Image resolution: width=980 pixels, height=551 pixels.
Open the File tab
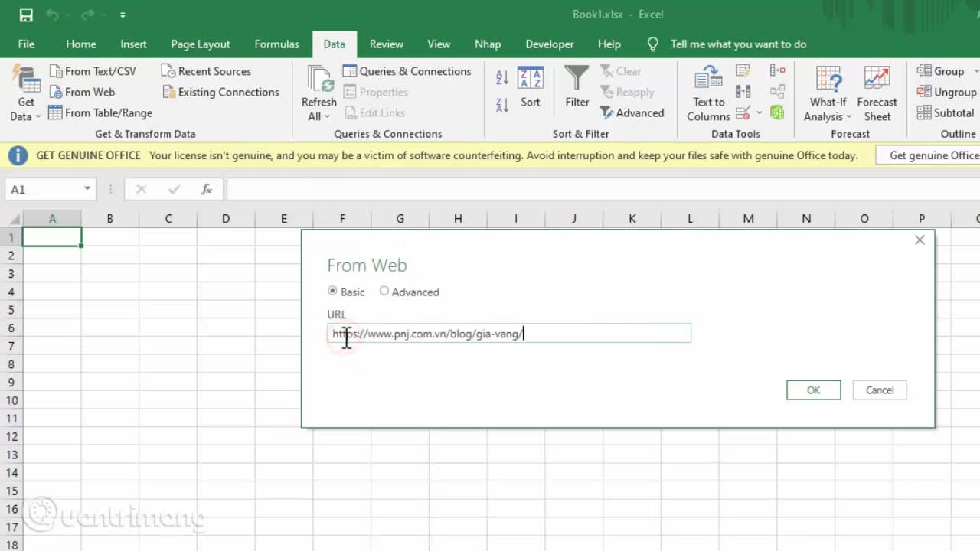[26, 44]
